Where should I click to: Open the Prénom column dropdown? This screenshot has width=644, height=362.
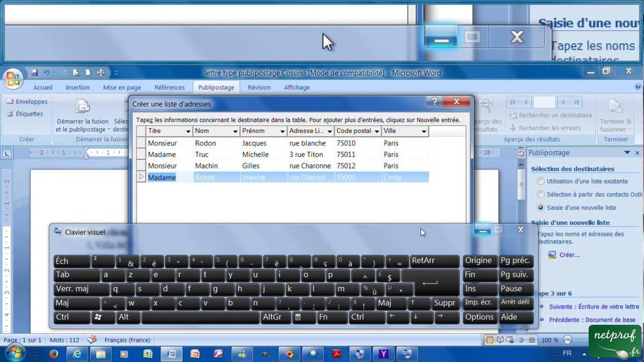282,132
